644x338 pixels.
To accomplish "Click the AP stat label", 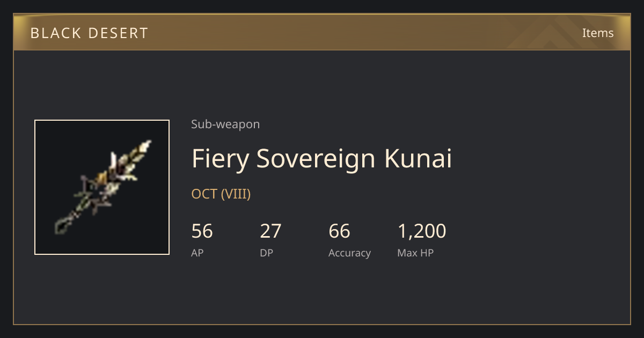I will click(x=197, y=253).
